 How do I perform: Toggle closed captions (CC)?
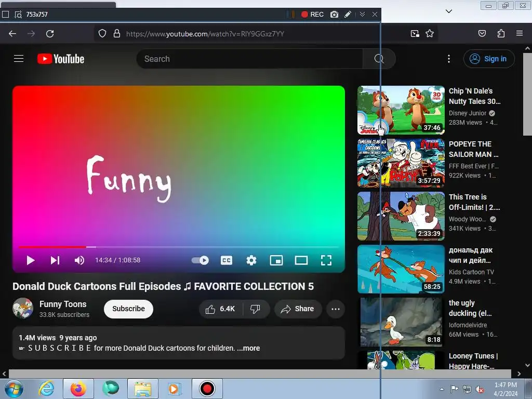pyautogui.click(x=227, y=260)
